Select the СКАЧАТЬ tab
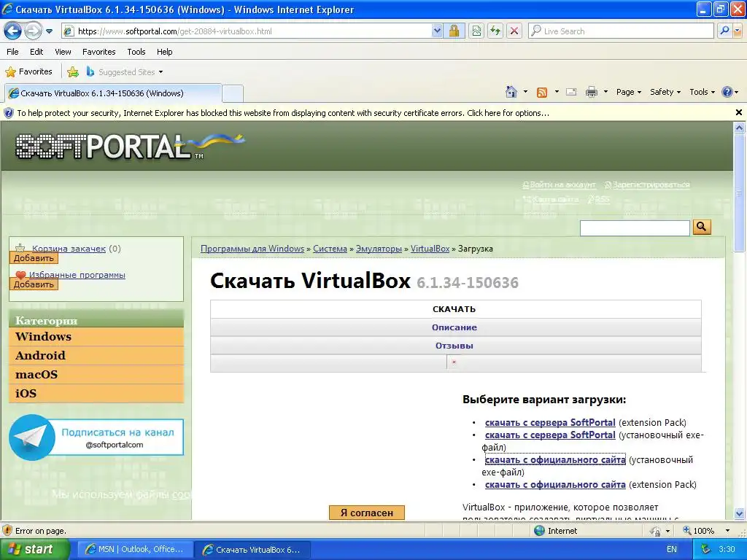 (x=455, y=309)
